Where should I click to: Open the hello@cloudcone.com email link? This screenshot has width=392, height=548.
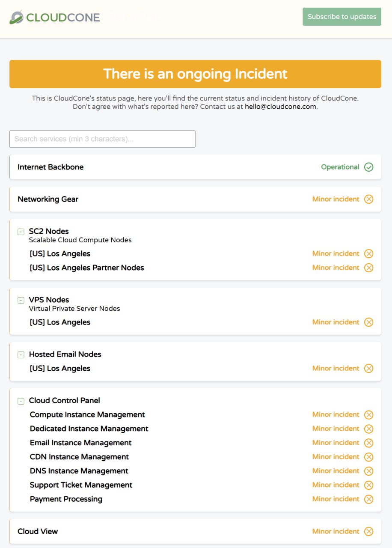280,107
